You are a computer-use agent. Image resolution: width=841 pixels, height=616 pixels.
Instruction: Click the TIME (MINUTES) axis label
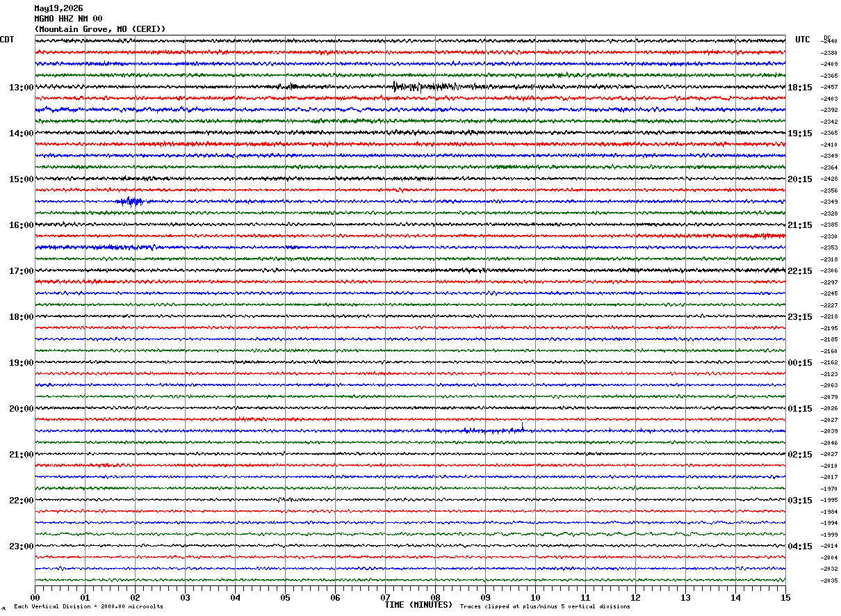418,605
